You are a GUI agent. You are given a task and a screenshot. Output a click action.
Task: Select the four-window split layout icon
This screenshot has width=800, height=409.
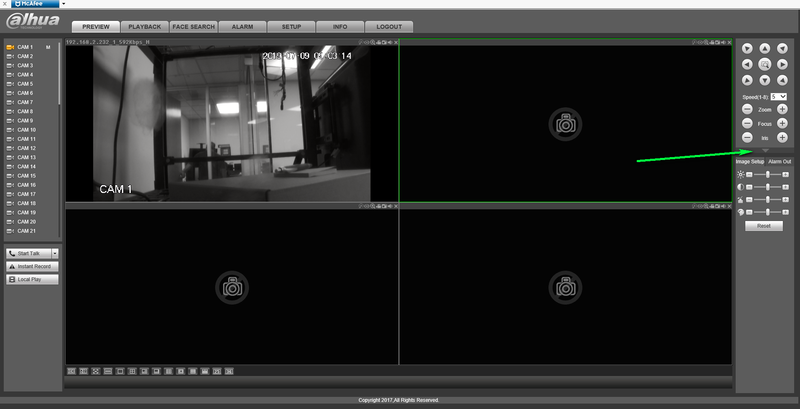132,371
